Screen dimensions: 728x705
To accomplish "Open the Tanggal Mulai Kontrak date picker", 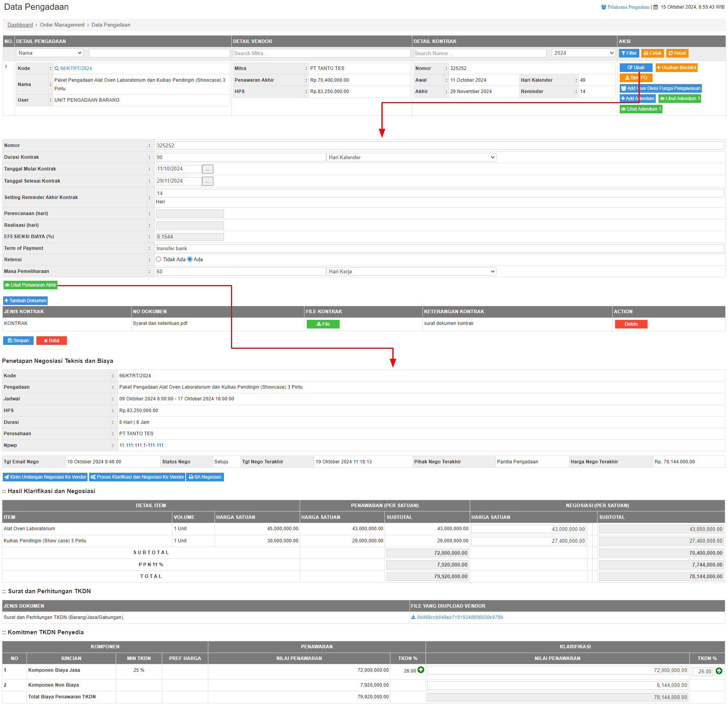I will click(x=207, y=169).
